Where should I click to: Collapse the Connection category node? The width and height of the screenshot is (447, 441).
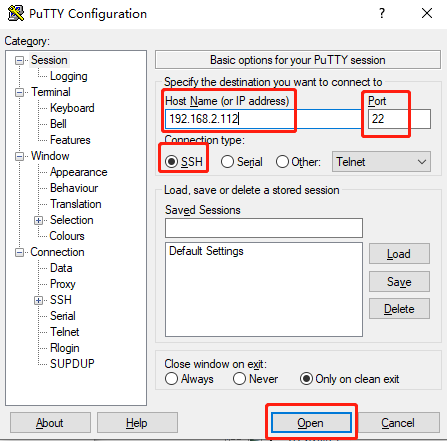click(x=19, y=252)
